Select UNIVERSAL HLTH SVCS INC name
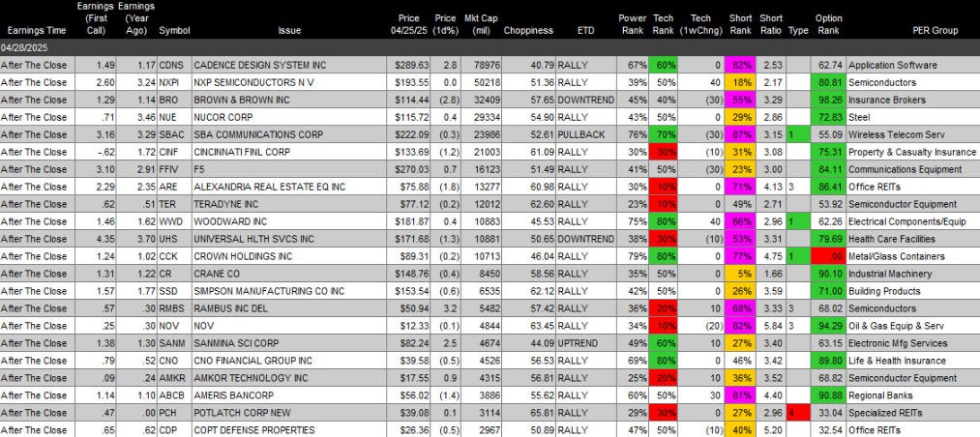The height and width of the screenshot is (437, 980). (x=253, y=239)
